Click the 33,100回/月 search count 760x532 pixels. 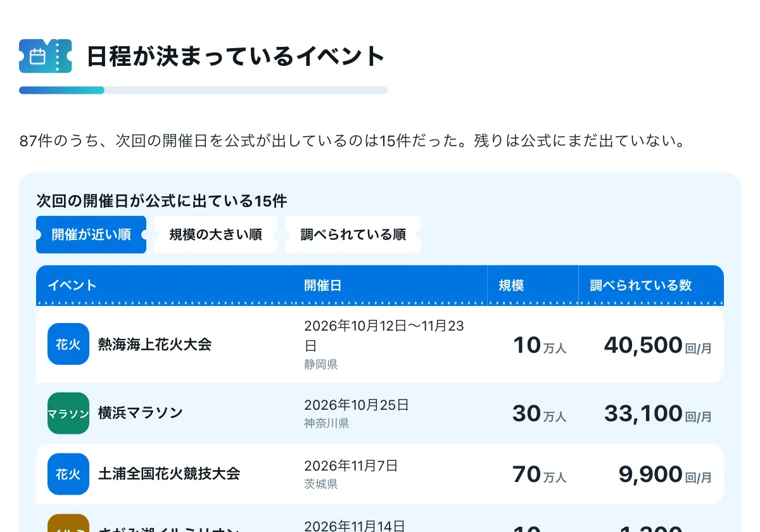[658, 414]
